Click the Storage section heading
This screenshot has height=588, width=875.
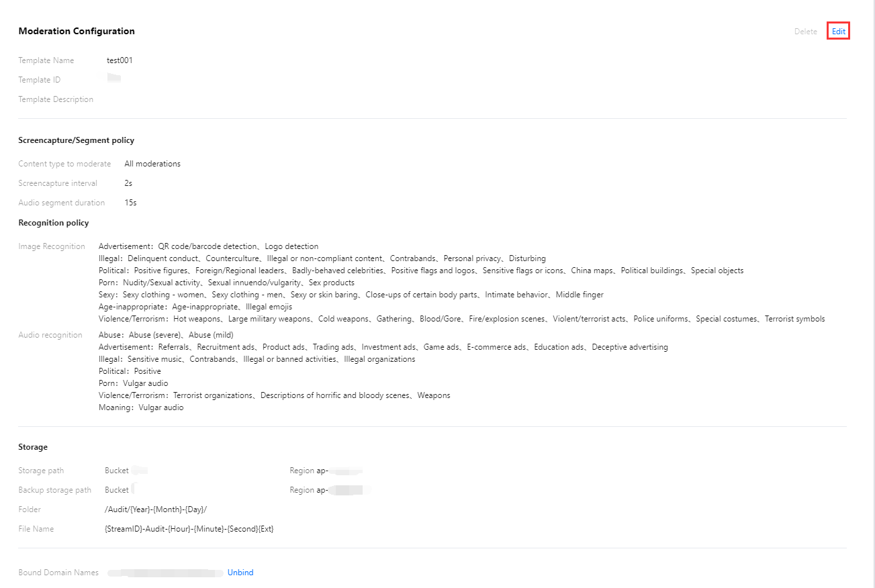pyautogui.click(x=33, y=447)
